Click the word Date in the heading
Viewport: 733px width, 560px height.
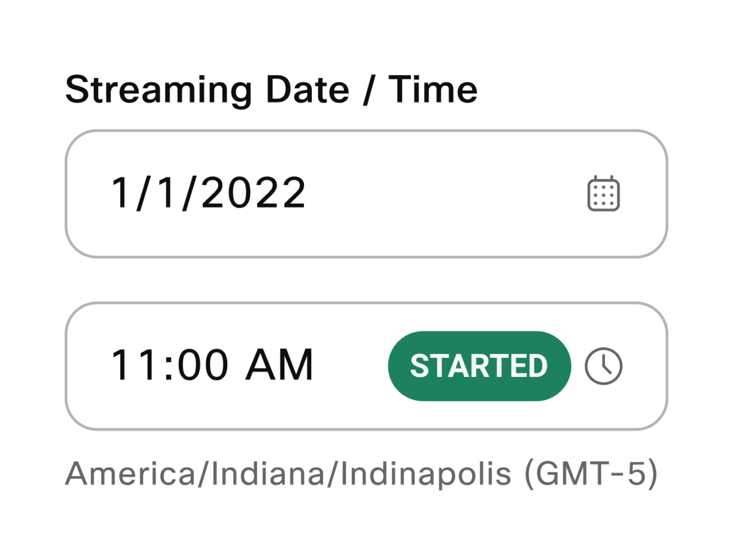(x=307, y=89)
